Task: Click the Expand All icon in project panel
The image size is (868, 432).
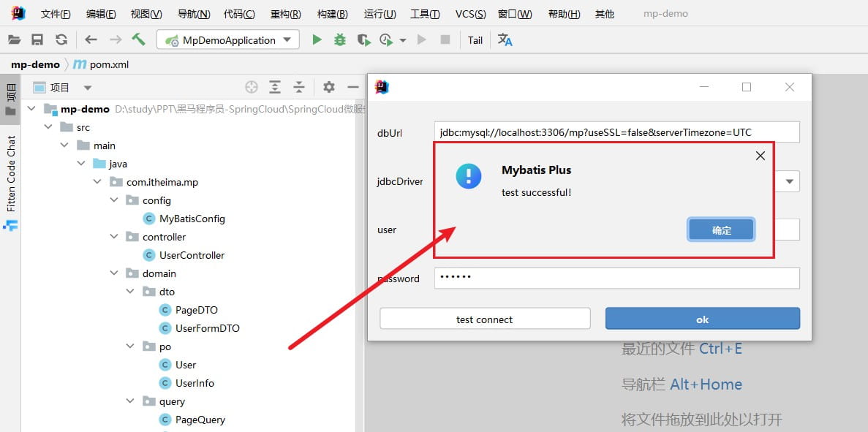Action: pyautogui.click(x=275, y=88)
